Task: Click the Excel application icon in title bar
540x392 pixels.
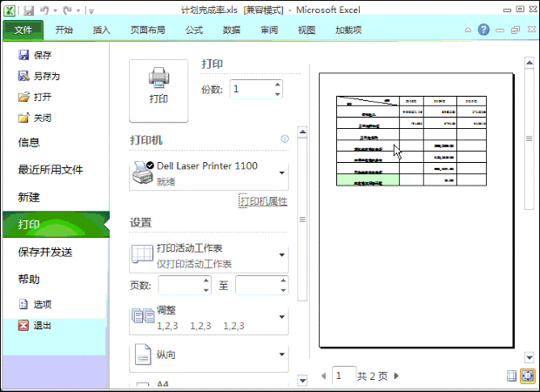Action: coord(10,10)
